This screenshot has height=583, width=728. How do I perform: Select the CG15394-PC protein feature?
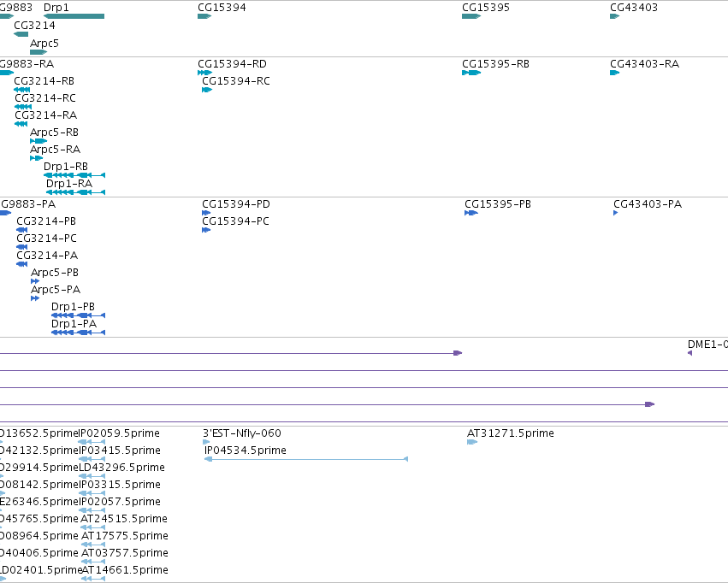coord(206,230)
